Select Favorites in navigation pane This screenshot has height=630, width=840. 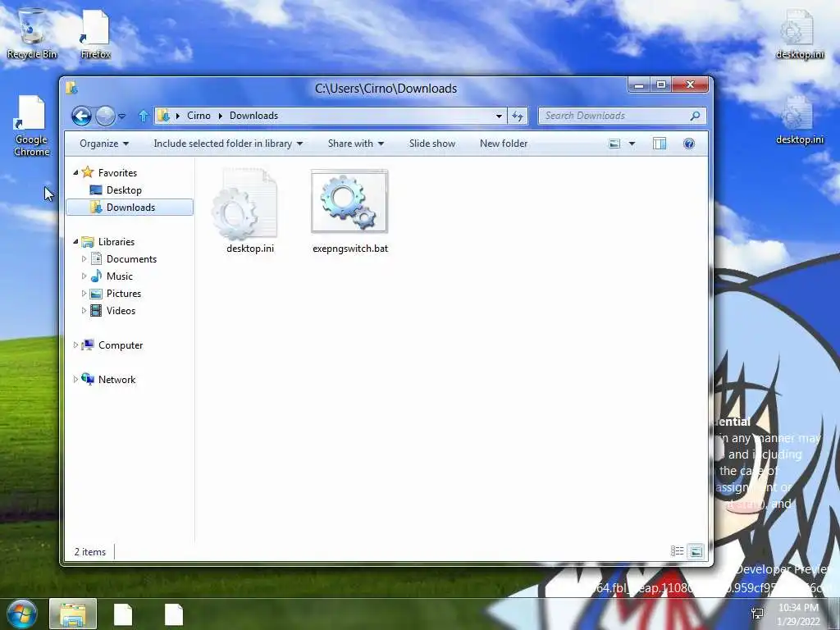click(x=117, y=173)
